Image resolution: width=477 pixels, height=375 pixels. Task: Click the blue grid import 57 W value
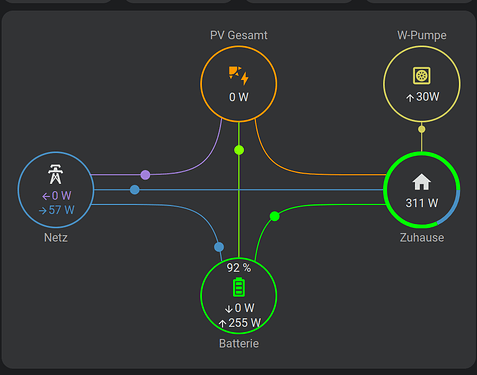pyautogui.click(x=62, y=210)
